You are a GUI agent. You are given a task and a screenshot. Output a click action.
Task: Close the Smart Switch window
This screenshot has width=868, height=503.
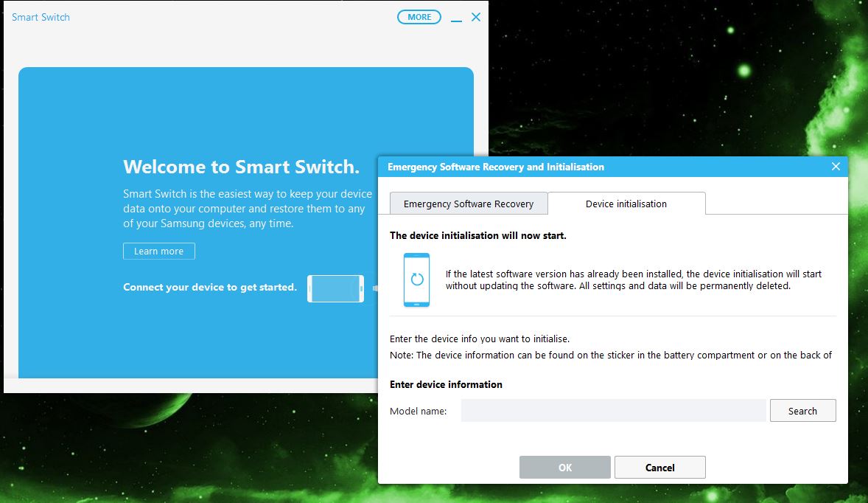pyautogui.click(x=476, y=17)
